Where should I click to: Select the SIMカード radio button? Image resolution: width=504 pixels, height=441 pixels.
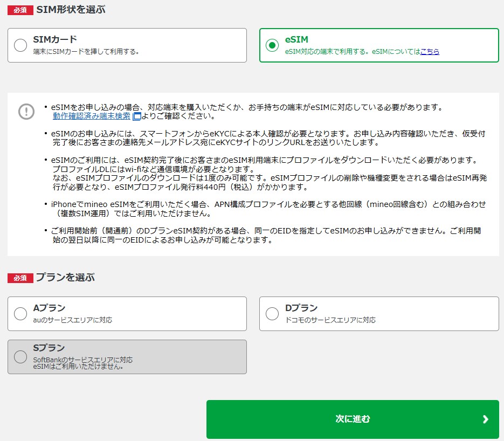pos(19,45)
